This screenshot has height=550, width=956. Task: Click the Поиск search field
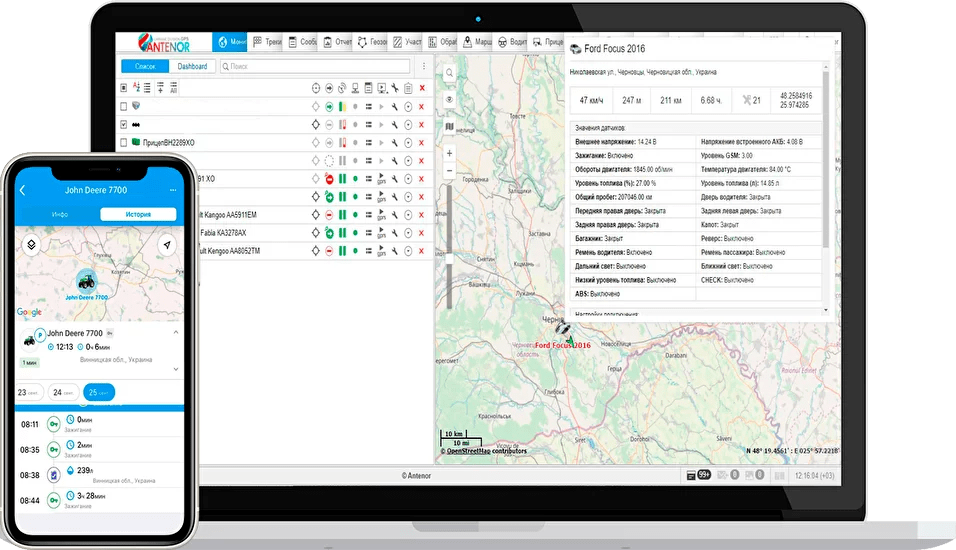[x=315, y=66]
